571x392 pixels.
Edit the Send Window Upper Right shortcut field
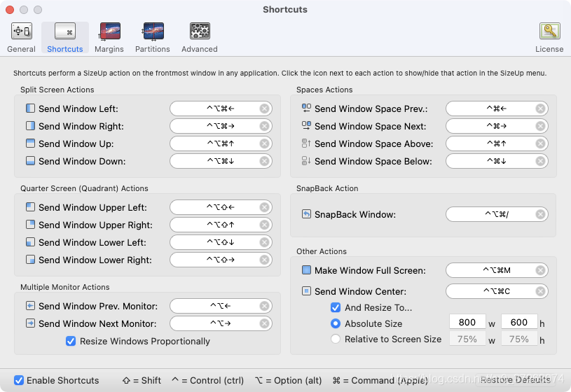[221, 225]
